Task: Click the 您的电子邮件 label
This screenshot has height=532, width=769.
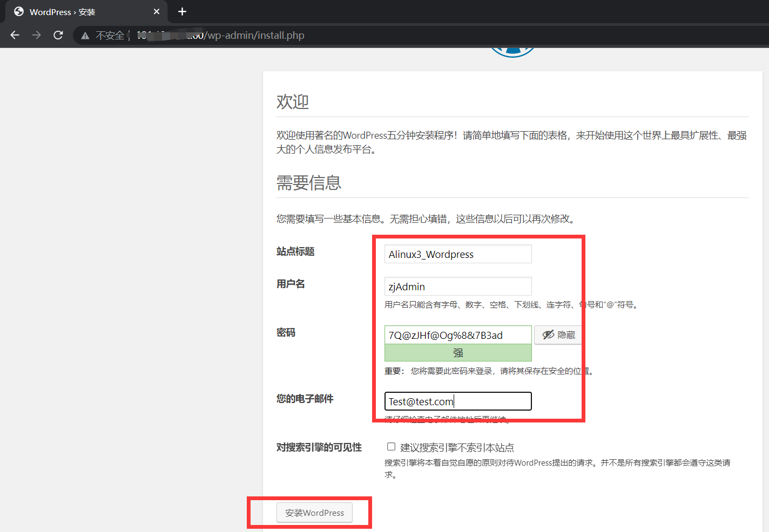Action: pos(305,399)
